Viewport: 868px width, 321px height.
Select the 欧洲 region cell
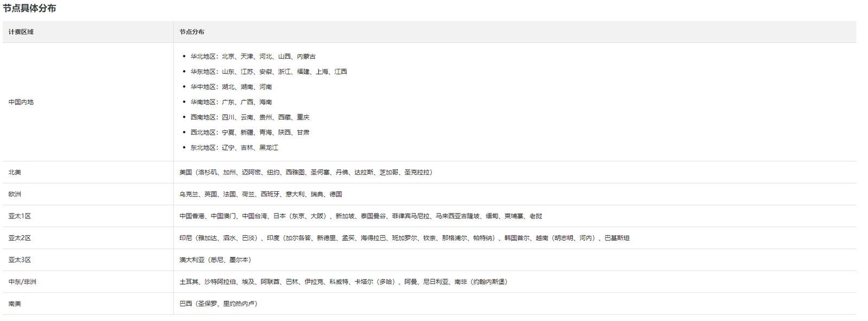pyautogui.click(x=88, y=194)
